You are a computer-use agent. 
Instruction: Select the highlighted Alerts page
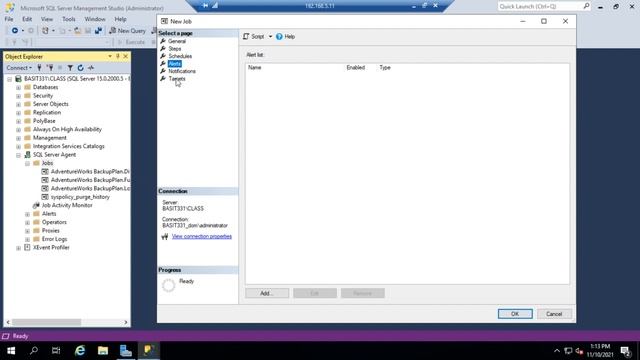click(x=174, y=64)
